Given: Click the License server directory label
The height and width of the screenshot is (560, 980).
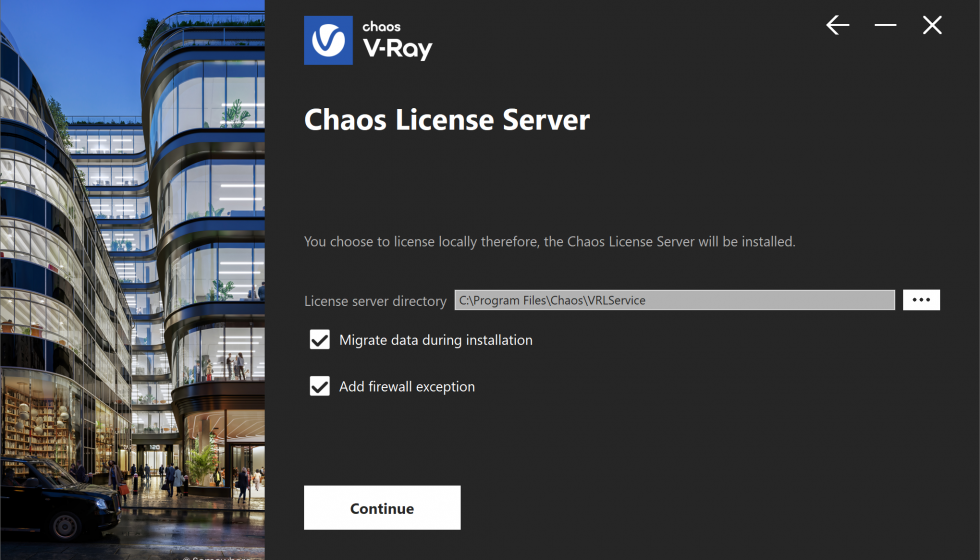Looking at the screenshot, I should pyautogui.click(x=375, y=301).
